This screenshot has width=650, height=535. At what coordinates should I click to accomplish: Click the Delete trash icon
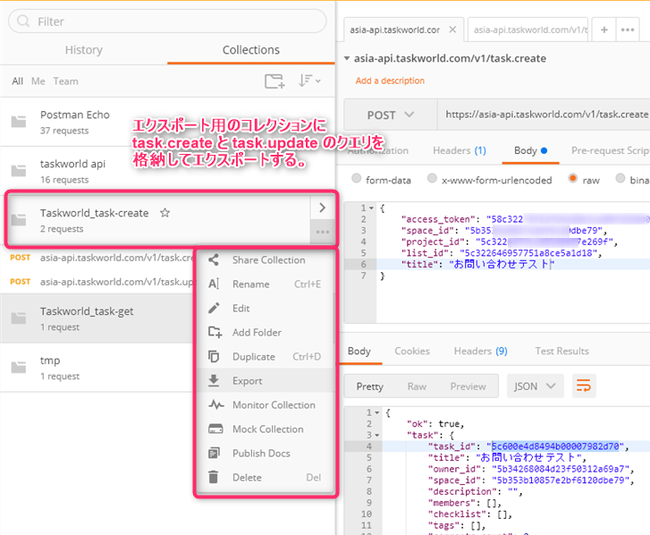tap(213, 477)
